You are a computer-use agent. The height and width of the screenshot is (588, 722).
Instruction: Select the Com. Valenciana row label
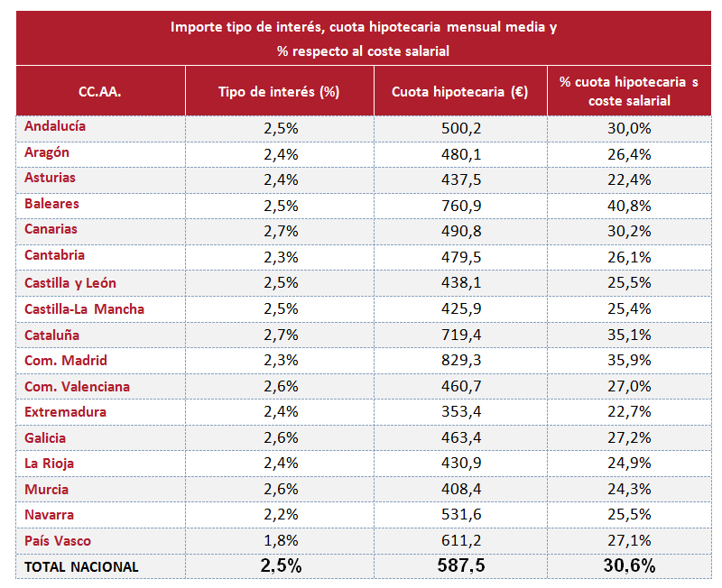coord(77,386)
